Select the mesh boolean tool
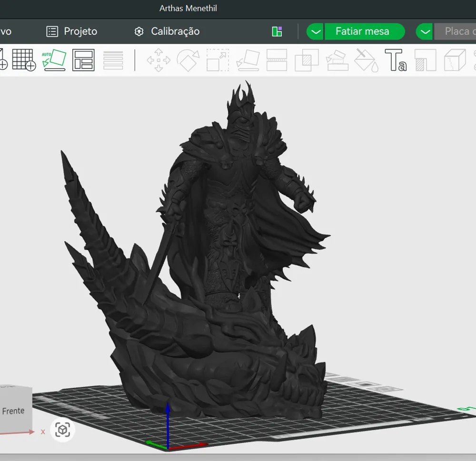The image size is (476, 461). pyautogui.click(x=307, y=60)
